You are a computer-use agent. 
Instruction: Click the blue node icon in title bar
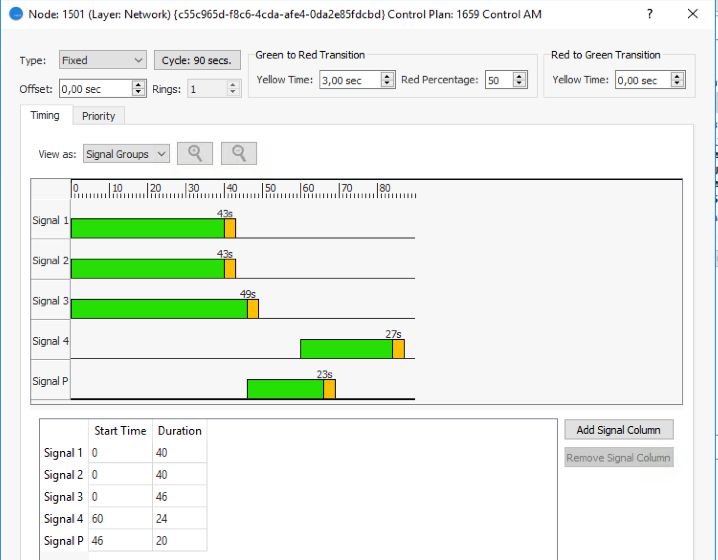(15, 14)
